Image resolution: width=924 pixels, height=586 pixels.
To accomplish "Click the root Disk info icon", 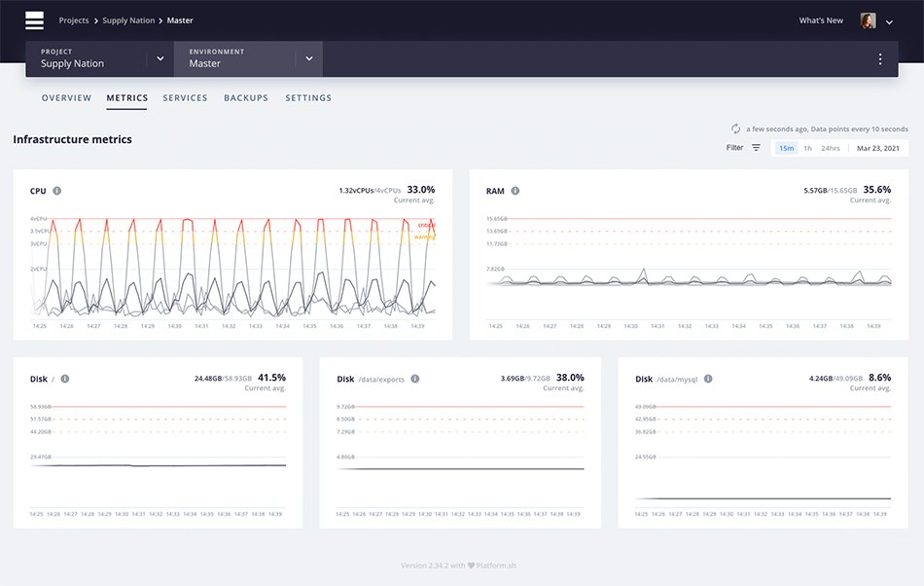I will (65, 379).
